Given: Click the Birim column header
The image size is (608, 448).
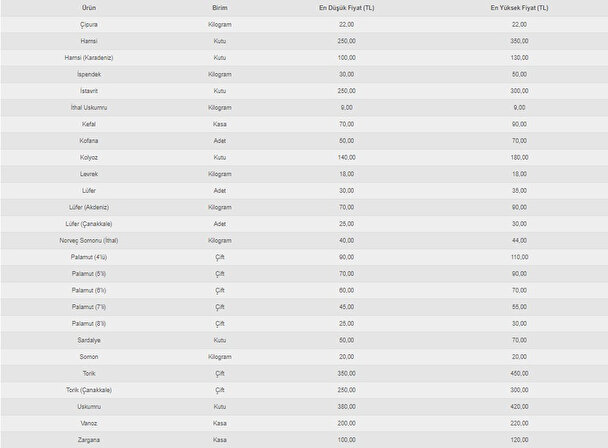Looking at the screenshot, I should tap(220, 7).
